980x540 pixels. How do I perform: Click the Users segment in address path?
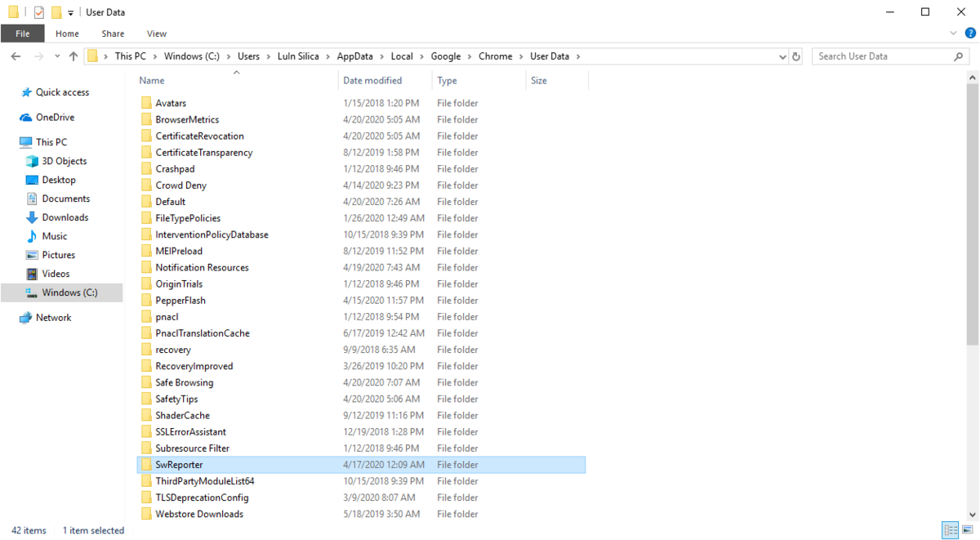point(248,56)
